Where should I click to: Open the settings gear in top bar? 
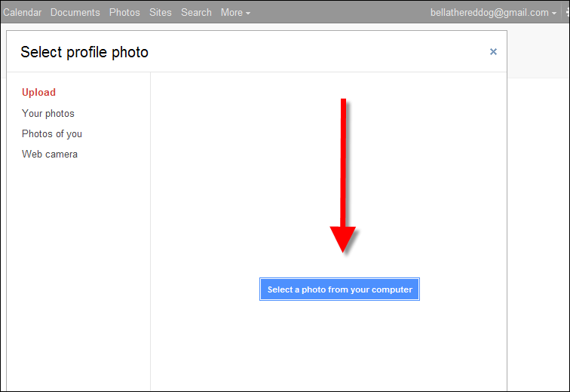(566, 13)
